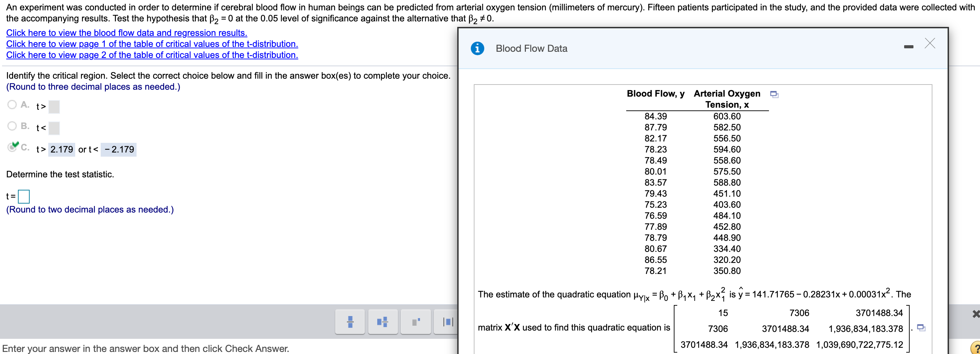Edit the −2.179 critical value entry
This screenshot has width=980, height=354.
[x=118, y=149]
